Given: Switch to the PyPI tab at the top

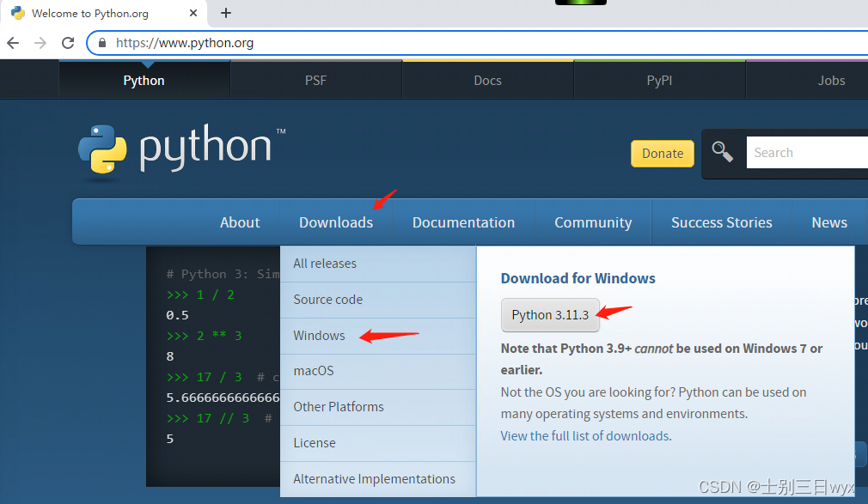Looking at the screenshot, I should (659, 80).
